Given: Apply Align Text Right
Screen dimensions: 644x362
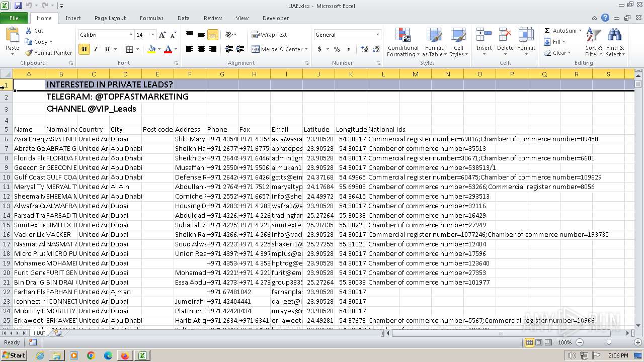Looking at the screenshot, I should click(213, 49).
